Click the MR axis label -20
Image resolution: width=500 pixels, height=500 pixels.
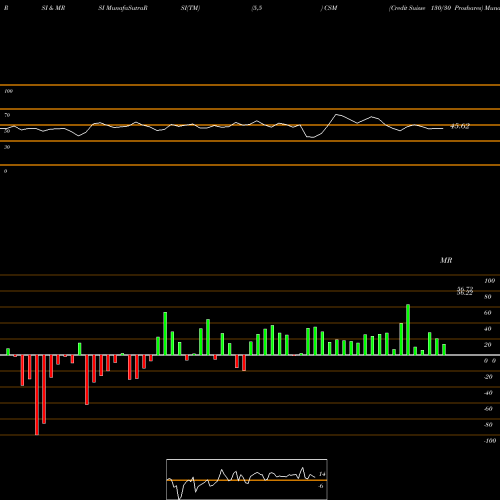(x=488, y=377)
